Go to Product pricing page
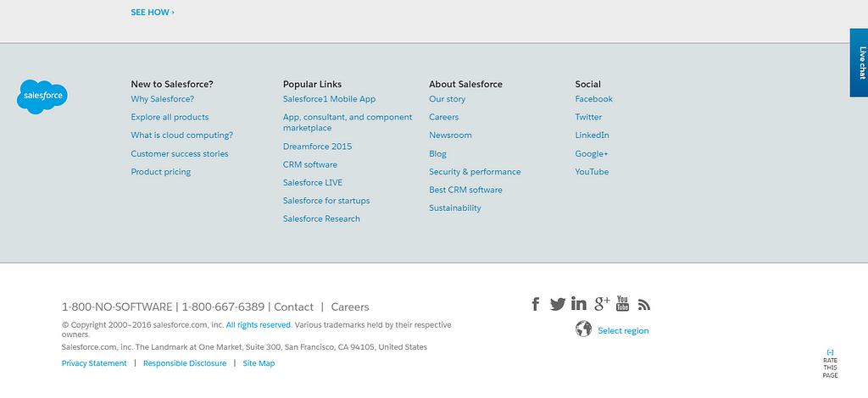 [161, 172]
